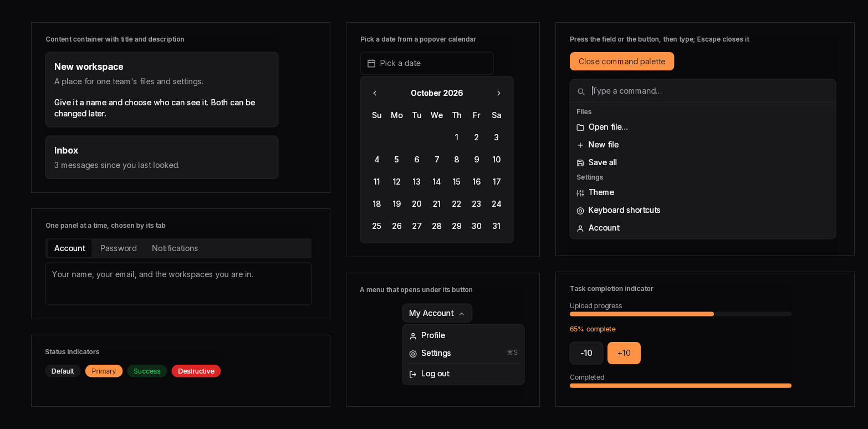Screen dimensions: 868x429
Task: Click the calendar icon in date field
Action: pos(371,63)
